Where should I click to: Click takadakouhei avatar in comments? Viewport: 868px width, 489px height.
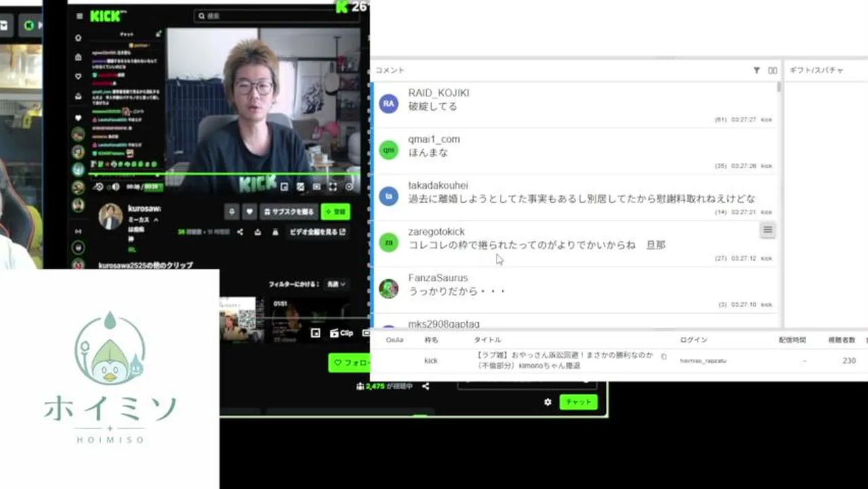point(388,196)
